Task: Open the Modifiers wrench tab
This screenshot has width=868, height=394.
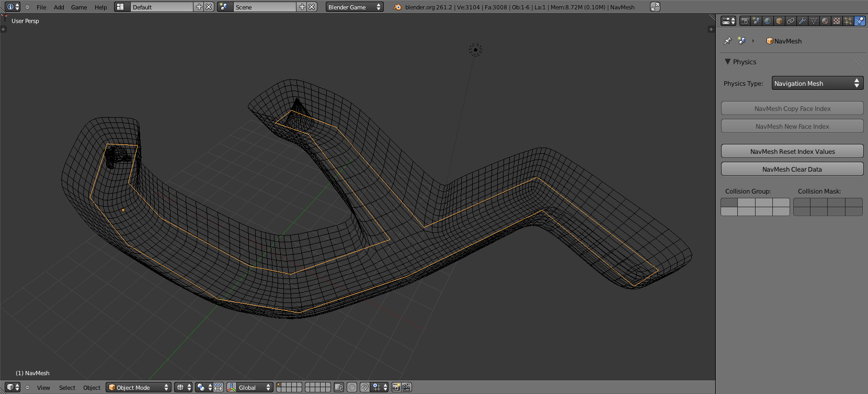Action: pos(802,21)
